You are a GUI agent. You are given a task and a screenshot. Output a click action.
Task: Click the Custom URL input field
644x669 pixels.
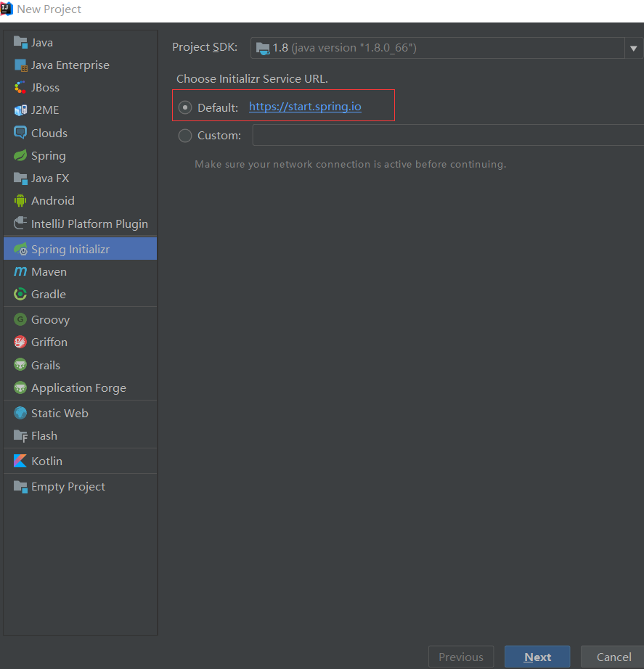(448, 135)
